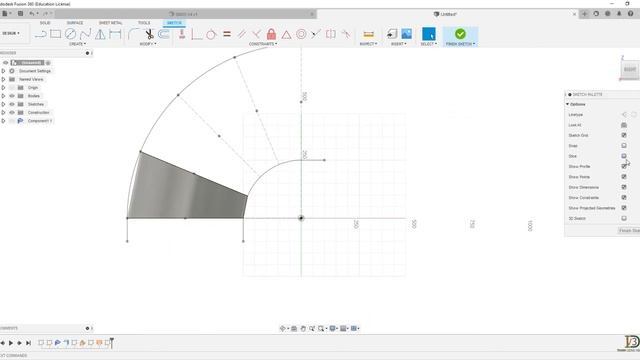Toggle the Show Constraints checkbox

pyautogui.click(x=624, y=198)
